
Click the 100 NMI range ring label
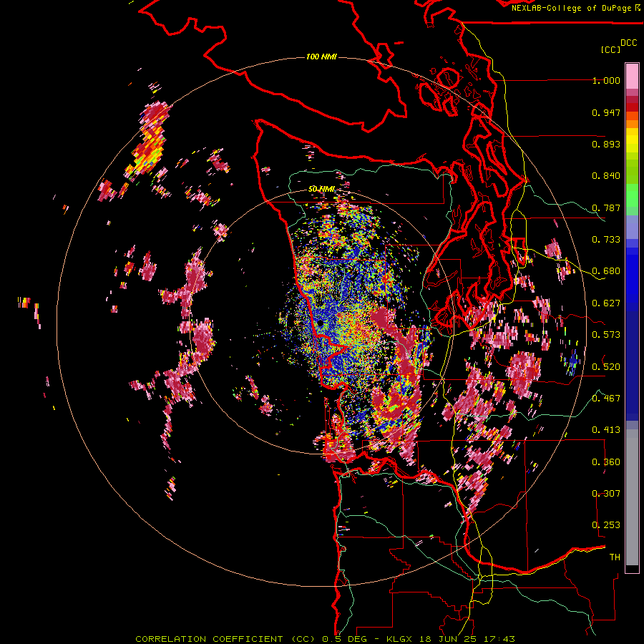tap(321, 57)
